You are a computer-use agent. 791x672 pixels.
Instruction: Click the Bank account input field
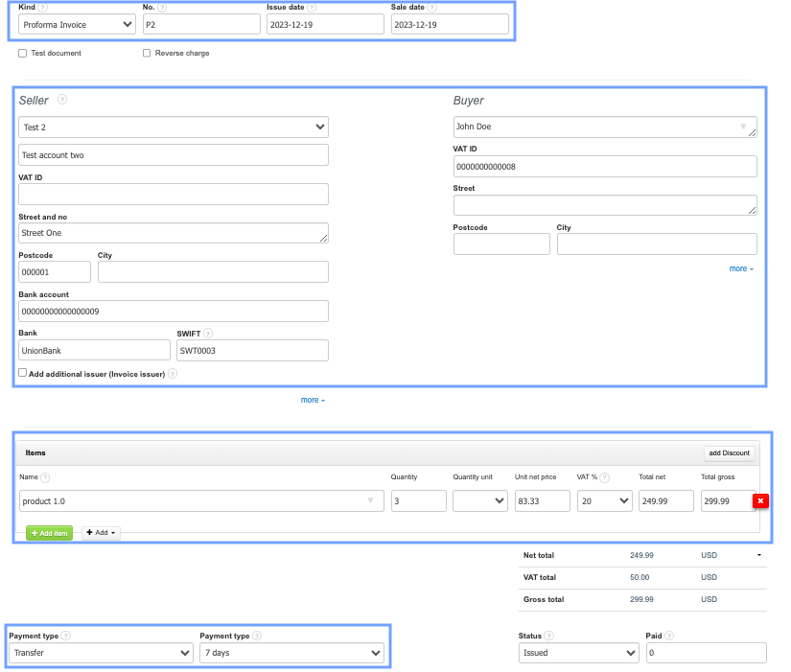[173, 312]
